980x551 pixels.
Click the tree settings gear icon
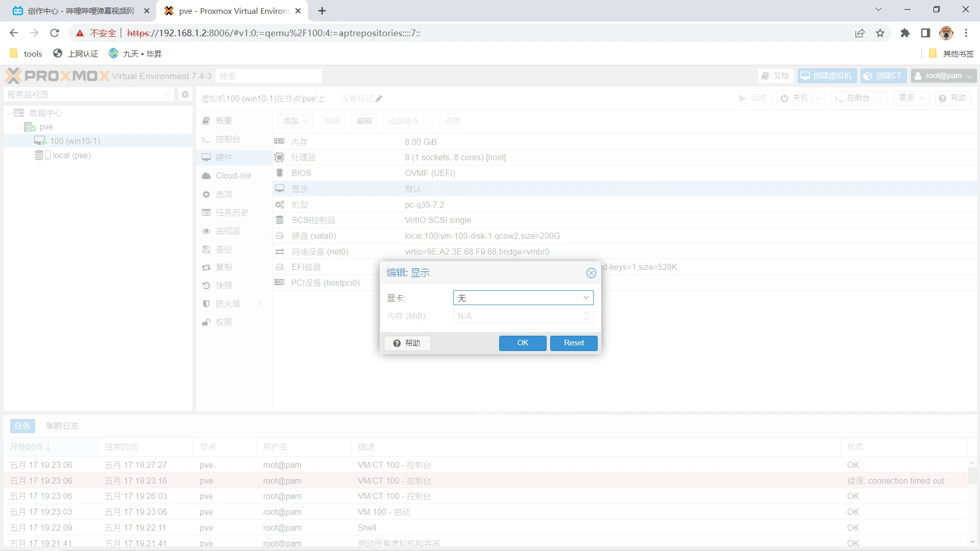pyautogui.click(x=185, y=94)
